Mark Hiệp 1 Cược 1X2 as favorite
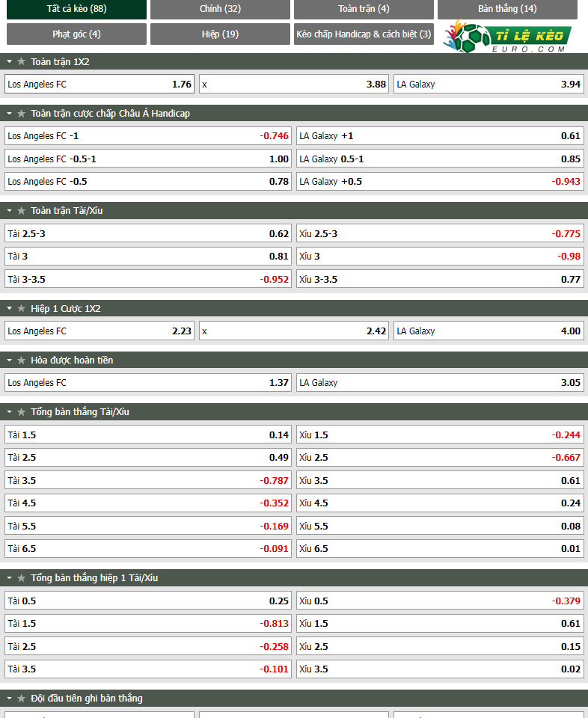This screenshot has height=718, width=588. coord(21,309)
